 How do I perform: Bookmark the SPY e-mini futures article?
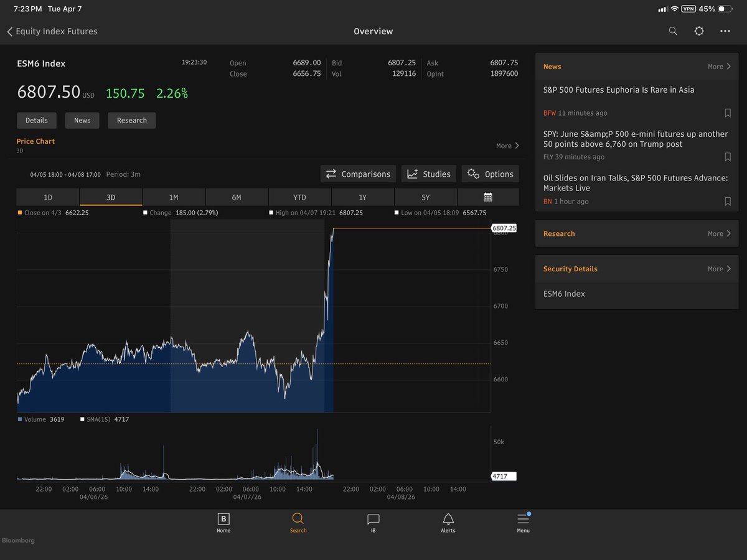coord(728,157)
